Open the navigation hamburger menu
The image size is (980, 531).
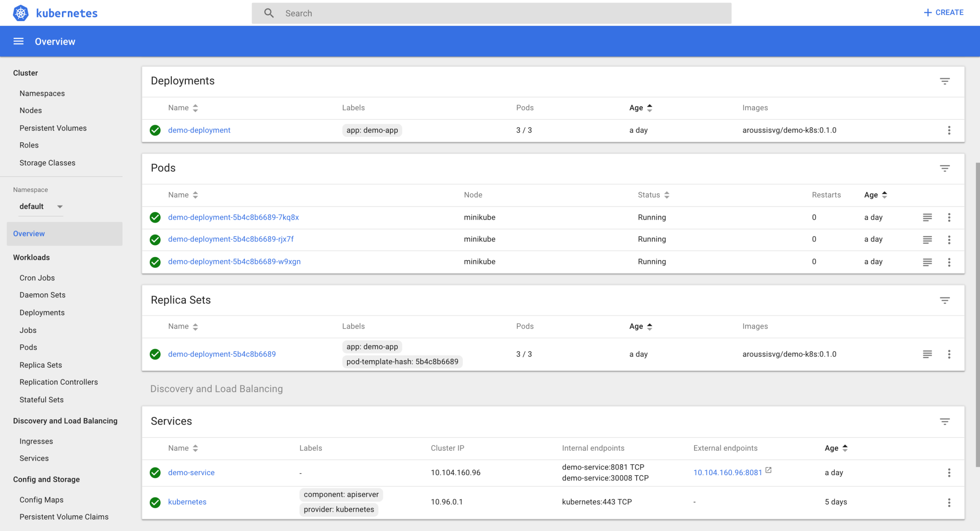(x=18, y=41)
